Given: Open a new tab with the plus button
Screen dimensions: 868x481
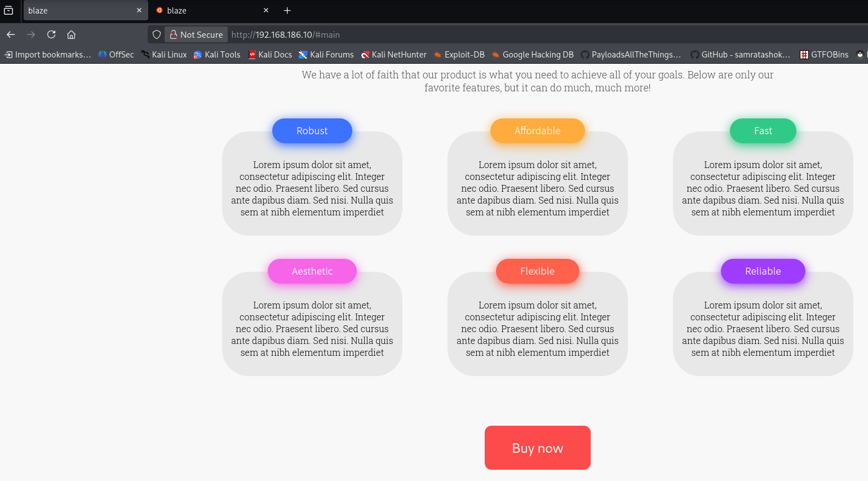Looking at the screenshot, I should (287, 10).
